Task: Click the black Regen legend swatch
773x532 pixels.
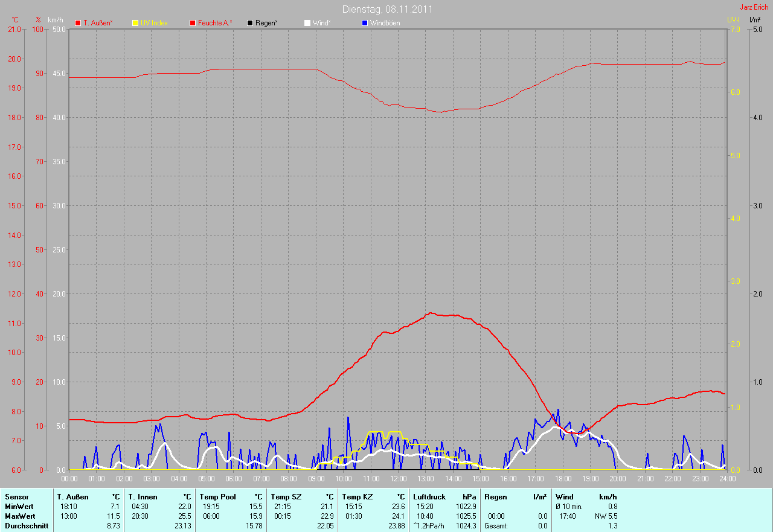Action: pyautogui.click(x=250, y=23)
